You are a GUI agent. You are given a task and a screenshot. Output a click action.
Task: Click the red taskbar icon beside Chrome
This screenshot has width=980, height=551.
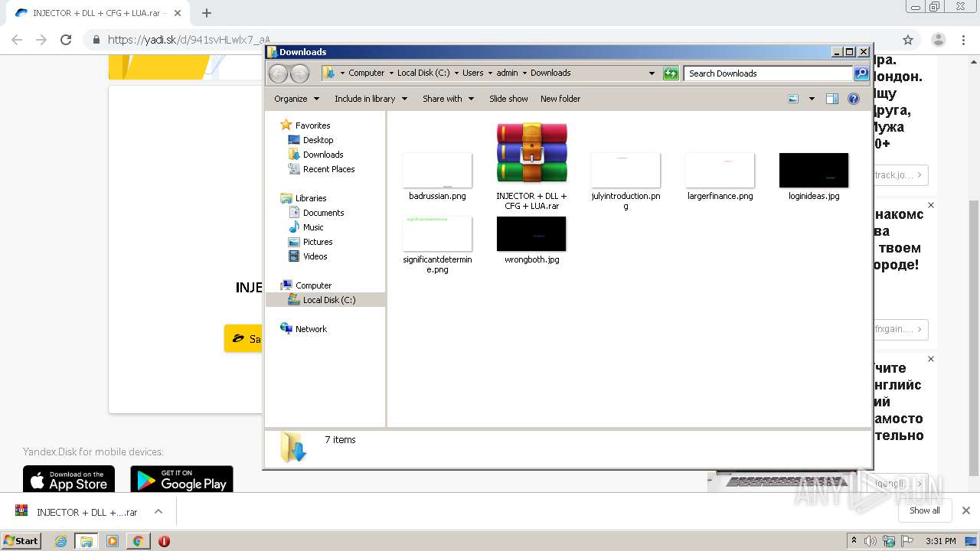click(x=164, y=541)
